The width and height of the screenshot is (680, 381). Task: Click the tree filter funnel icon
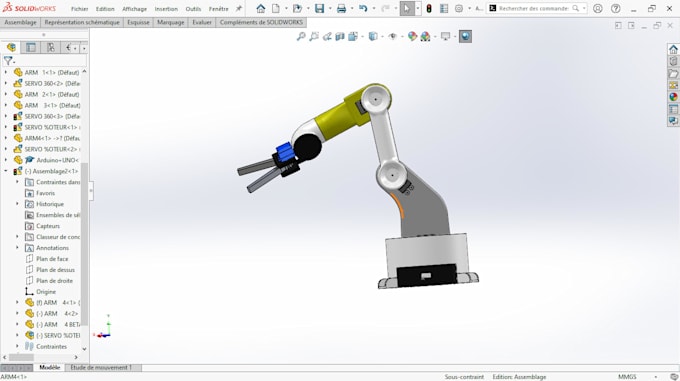pos(8,61)
